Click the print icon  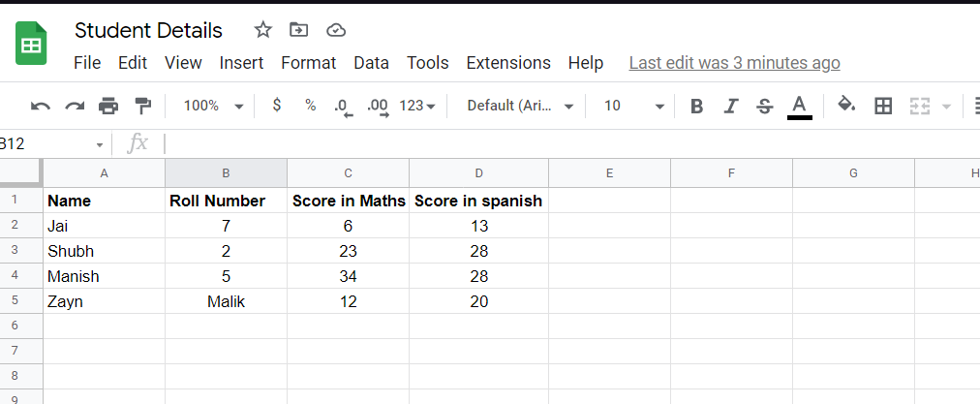click(x=108, y=106)
